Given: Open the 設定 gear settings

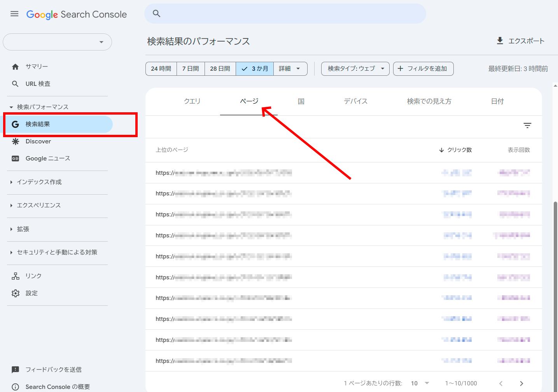Looking at the screenshot, I should [31, 293].
